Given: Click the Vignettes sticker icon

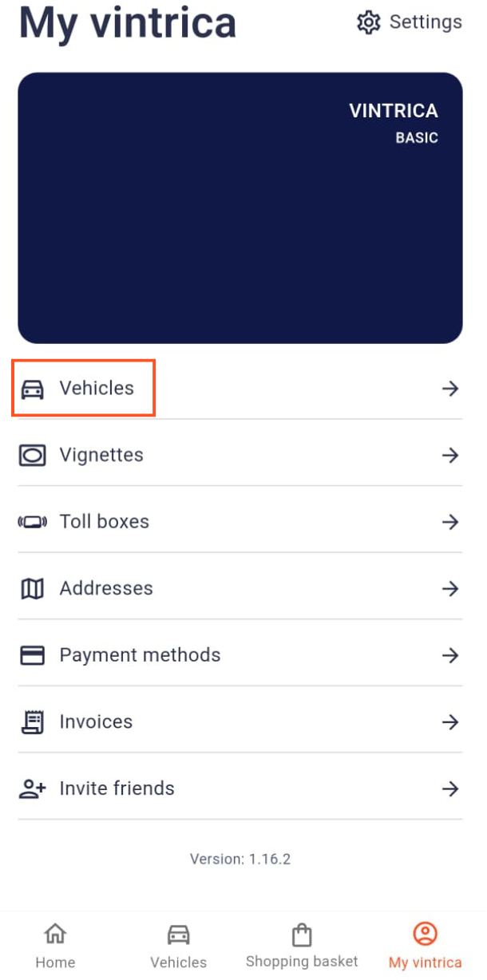Looking at the screenshot, I should (x=32, y=456).
